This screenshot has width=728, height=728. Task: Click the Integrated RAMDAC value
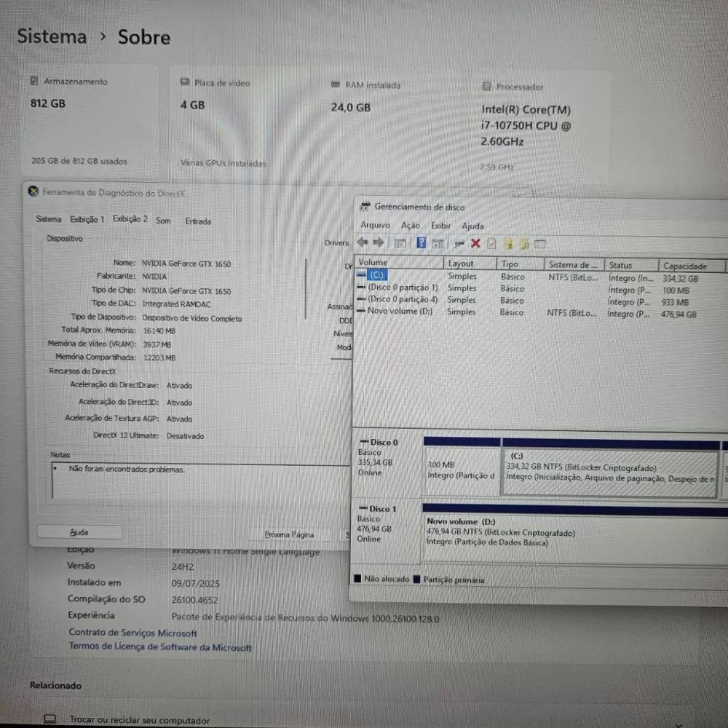point(176,304)
